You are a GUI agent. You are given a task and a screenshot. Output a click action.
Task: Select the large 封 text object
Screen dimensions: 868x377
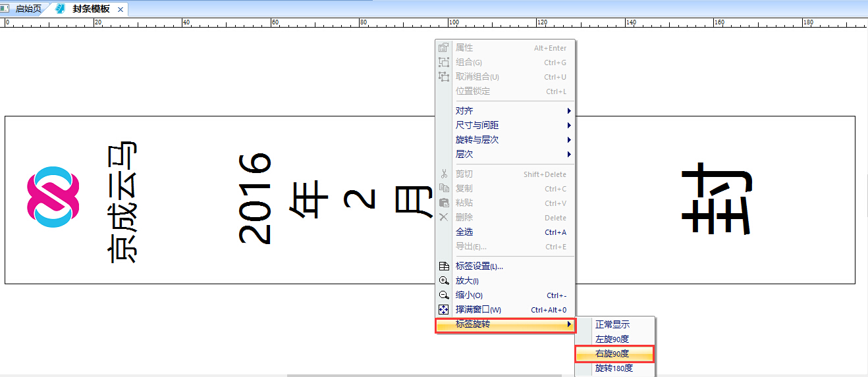[x=716, y=201]
